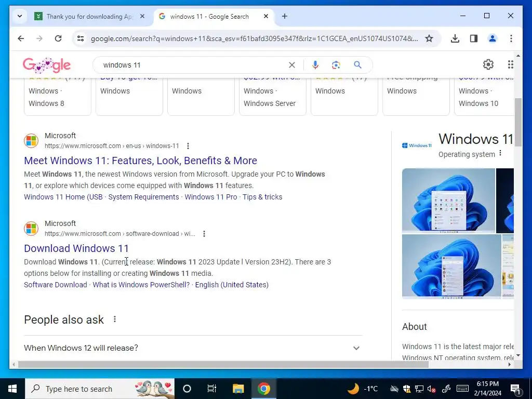Viewport: 532px width, 399px height.
Task: View site information icon in address bar
Action: [81, 38]
